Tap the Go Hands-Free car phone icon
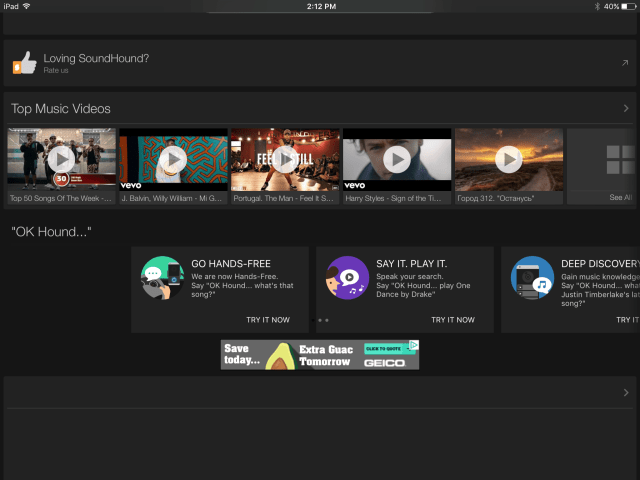 click(x=162, y=278)
